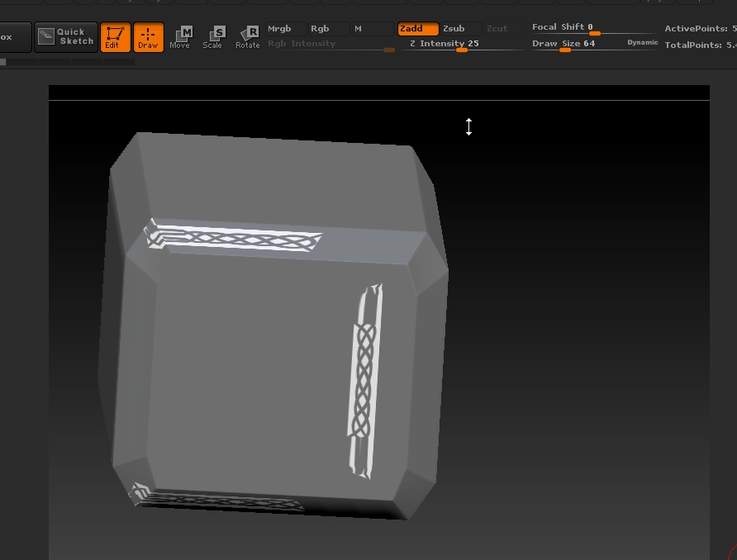Click the ActivePoints readout
Viewport: 737px width, 560px height.
701,29
